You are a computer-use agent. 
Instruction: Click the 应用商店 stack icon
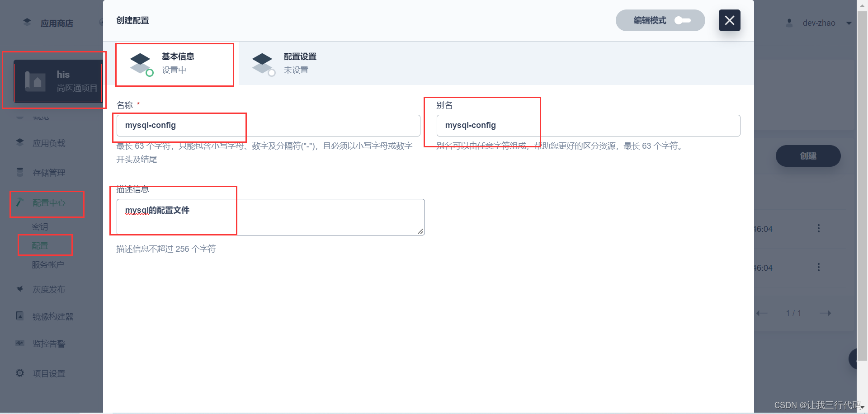click(x=27, y=22)
